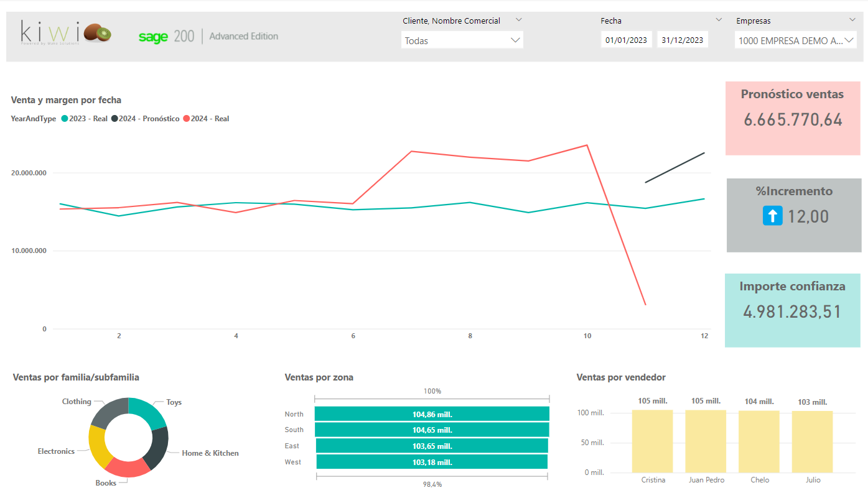Click the x-axis label 12
Screen dimensions: 868x498
704,336
